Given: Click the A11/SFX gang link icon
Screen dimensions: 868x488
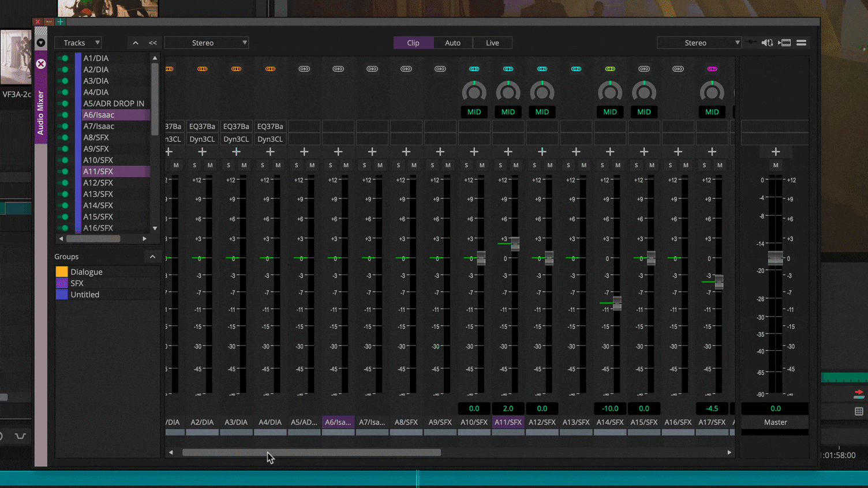Looking at the screenshot, I should coord(508,69).
